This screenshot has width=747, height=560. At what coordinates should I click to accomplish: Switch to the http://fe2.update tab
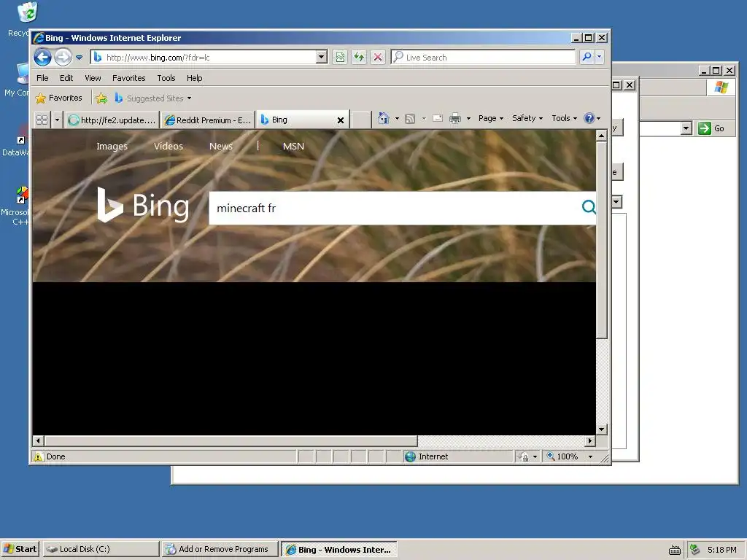pos(112,120)
